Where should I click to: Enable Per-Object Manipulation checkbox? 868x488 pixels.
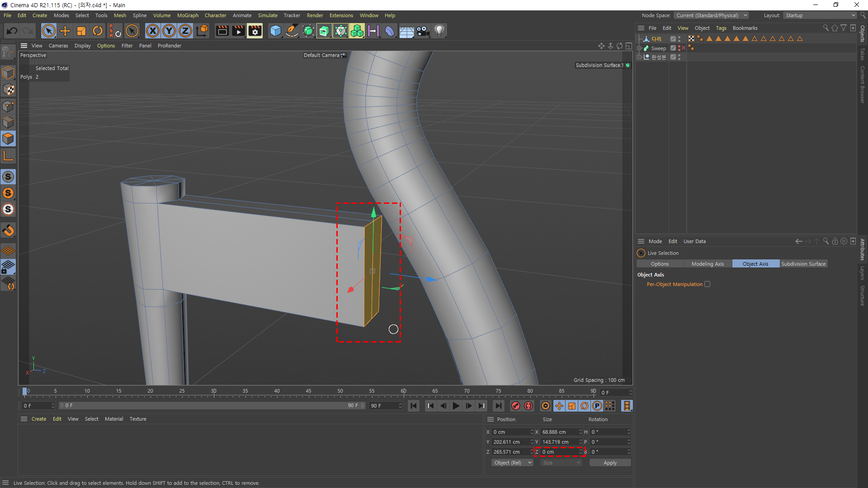[707, 284]
